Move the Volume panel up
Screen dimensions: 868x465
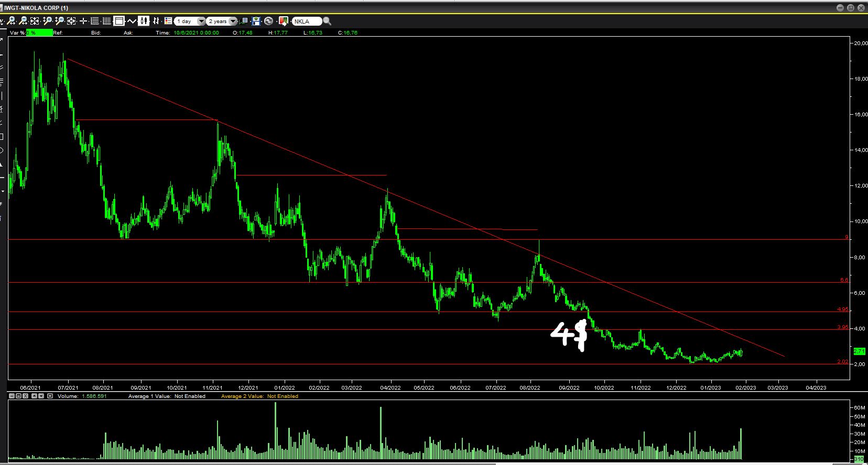click(34, 396)
